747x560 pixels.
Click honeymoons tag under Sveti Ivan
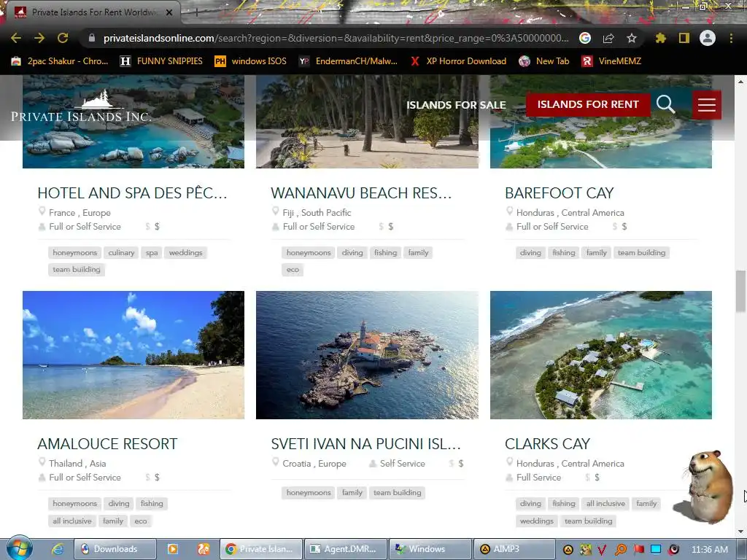[x=309, y=492]
